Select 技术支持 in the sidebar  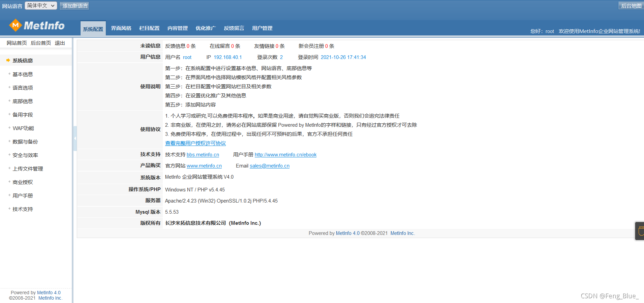(x=23, y=209)
